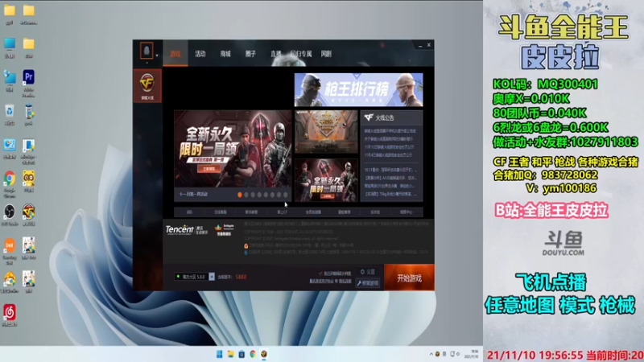This screenshot has height=362, width=644.
Task: Open the first 火线公告 news entry
Action: point(390,131)
